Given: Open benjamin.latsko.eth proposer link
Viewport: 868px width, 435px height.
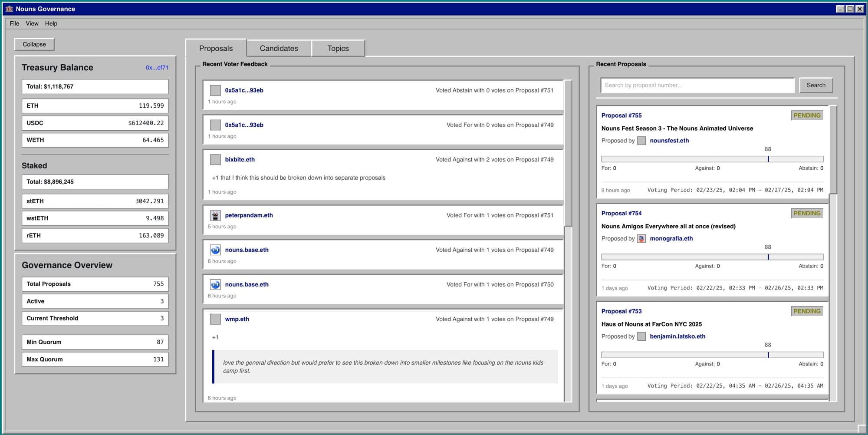Looking at the screenshot, I should 677,336.
